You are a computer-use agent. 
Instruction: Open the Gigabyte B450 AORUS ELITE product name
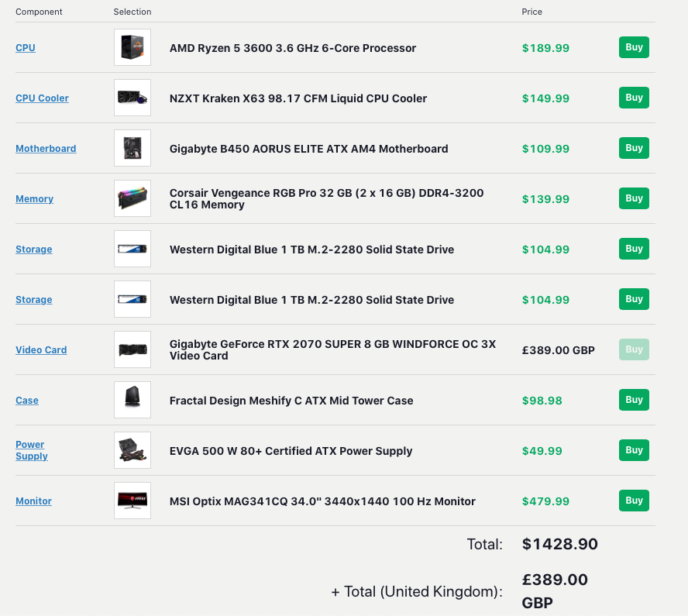coord(308,149)
